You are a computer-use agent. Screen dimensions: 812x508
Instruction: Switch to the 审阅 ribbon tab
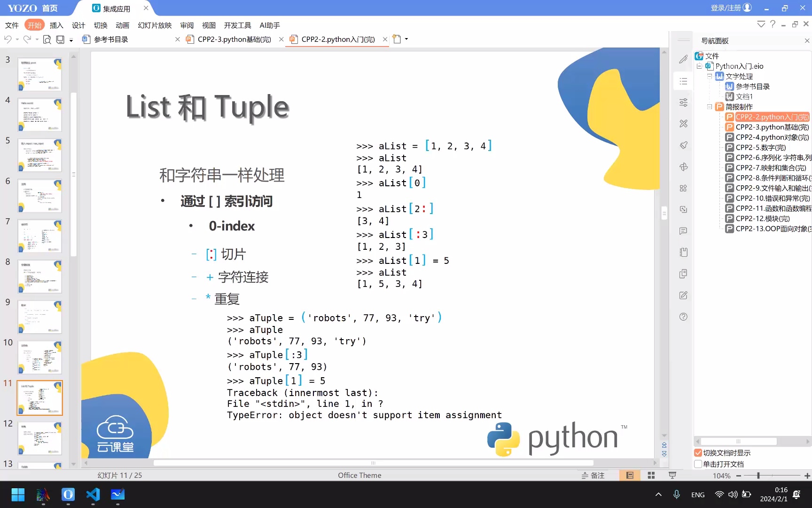coord(187,25)
